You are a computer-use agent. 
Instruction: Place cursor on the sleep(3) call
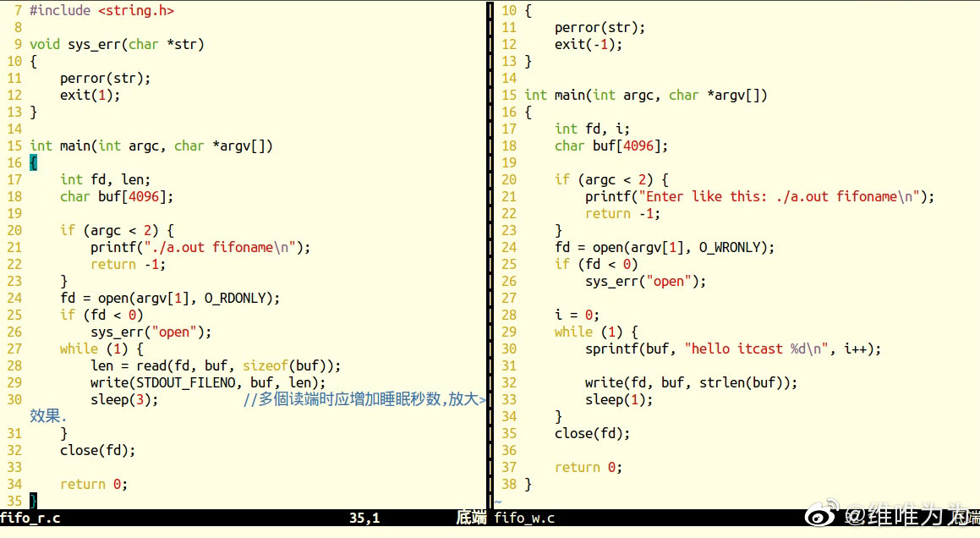coord(124,399)
